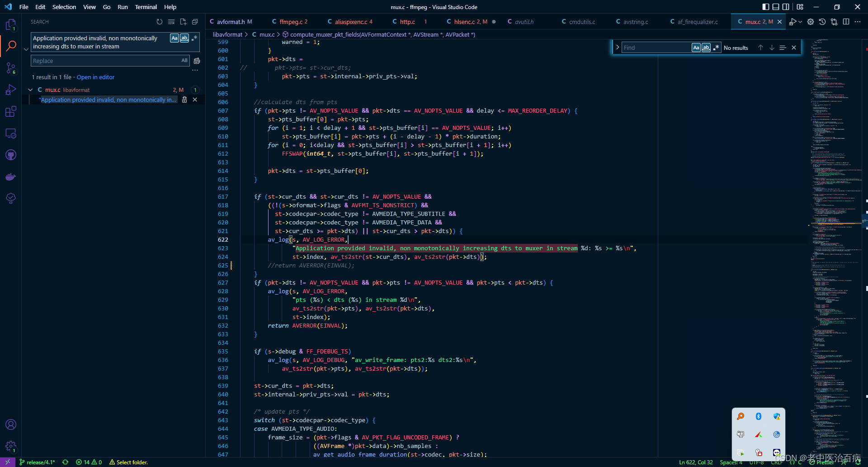Click the release/4.1 branch indicator in status bar
This screenshot has height=467, width=868.
click(37, 462)
